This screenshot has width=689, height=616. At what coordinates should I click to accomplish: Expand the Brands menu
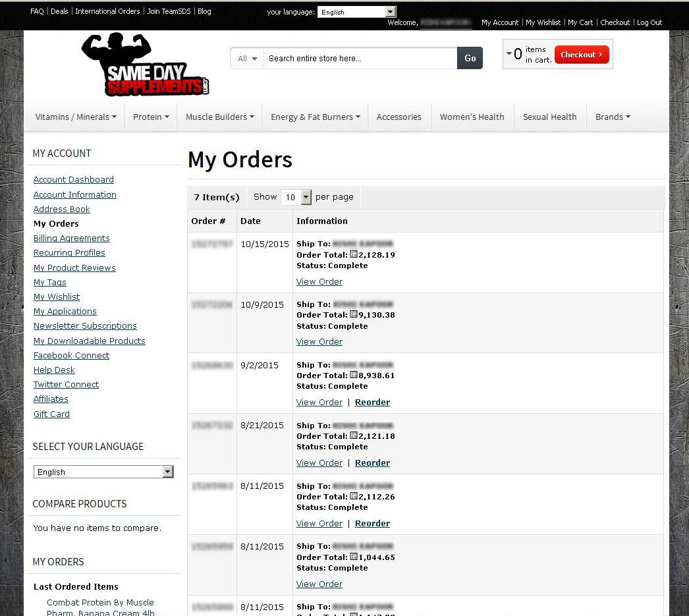point(613,117)
